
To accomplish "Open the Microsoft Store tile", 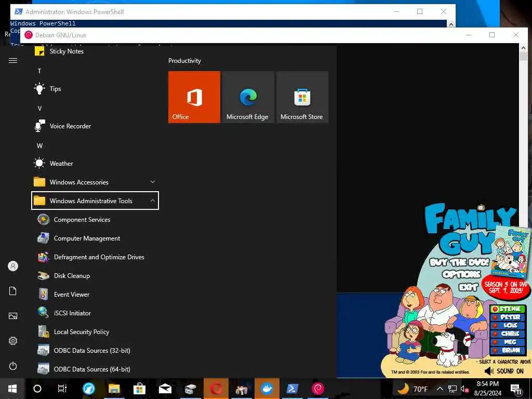I will pos(302,97).
